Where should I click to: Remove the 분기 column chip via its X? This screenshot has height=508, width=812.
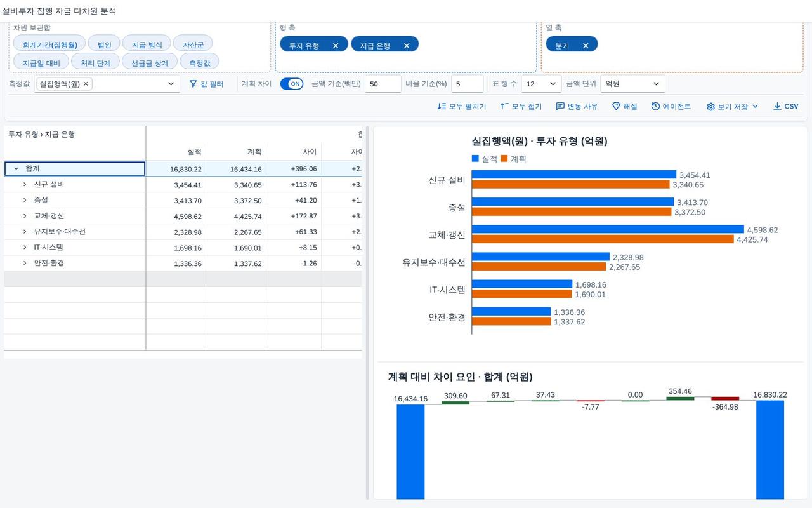click(x=586, y=46)
